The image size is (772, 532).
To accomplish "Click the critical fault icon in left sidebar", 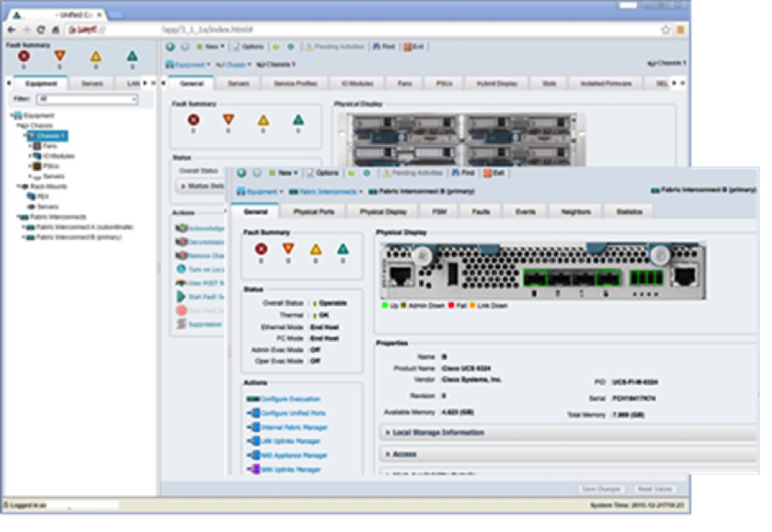I will [23, 55].
